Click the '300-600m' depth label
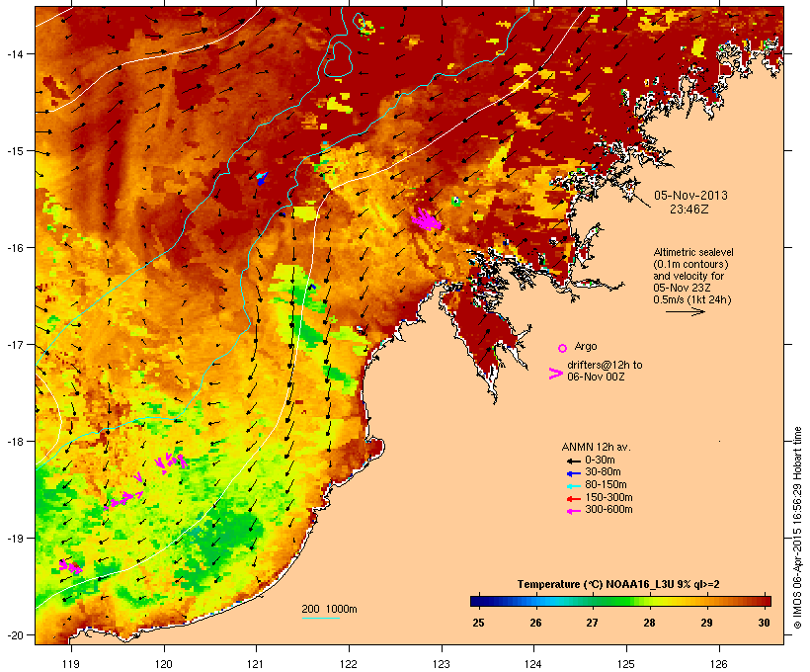Screen dimensions: 810x672 [608, 510]
